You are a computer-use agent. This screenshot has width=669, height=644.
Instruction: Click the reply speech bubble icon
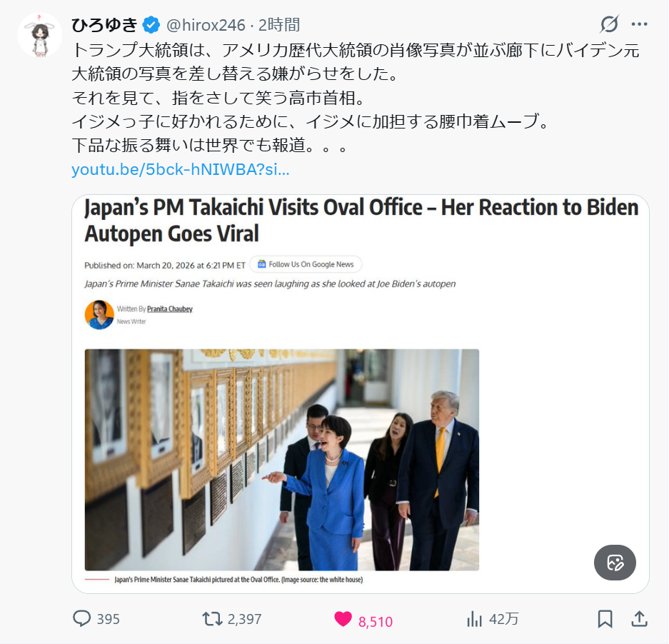pos(82,618)
